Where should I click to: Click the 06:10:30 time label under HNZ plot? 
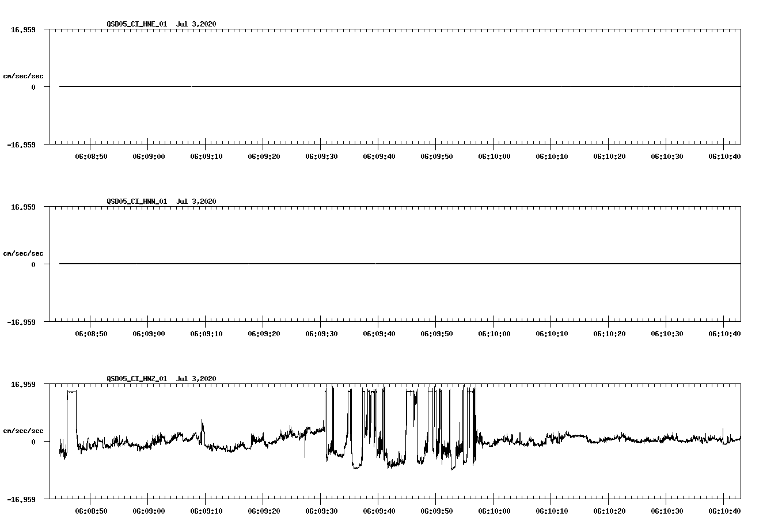pyautogui.click(x=667, y=511)
